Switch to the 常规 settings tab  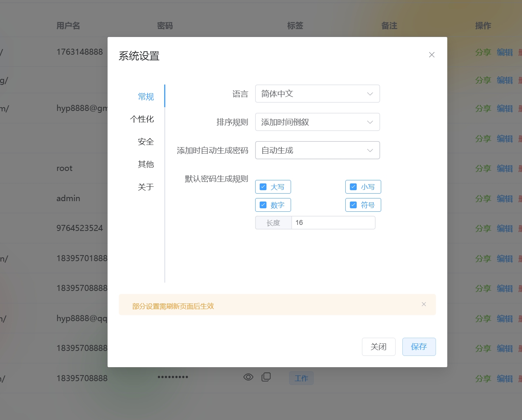coord(146,97)
